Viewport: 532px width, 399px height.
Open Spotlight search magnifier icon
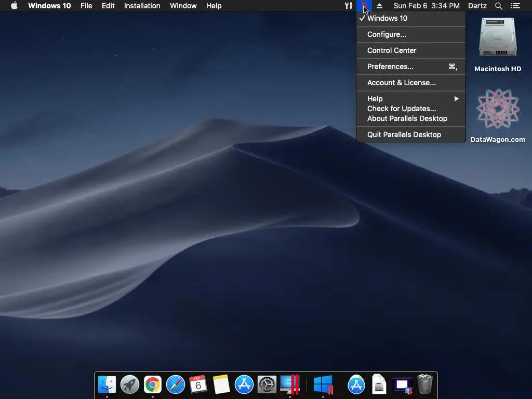pos(498,6)
